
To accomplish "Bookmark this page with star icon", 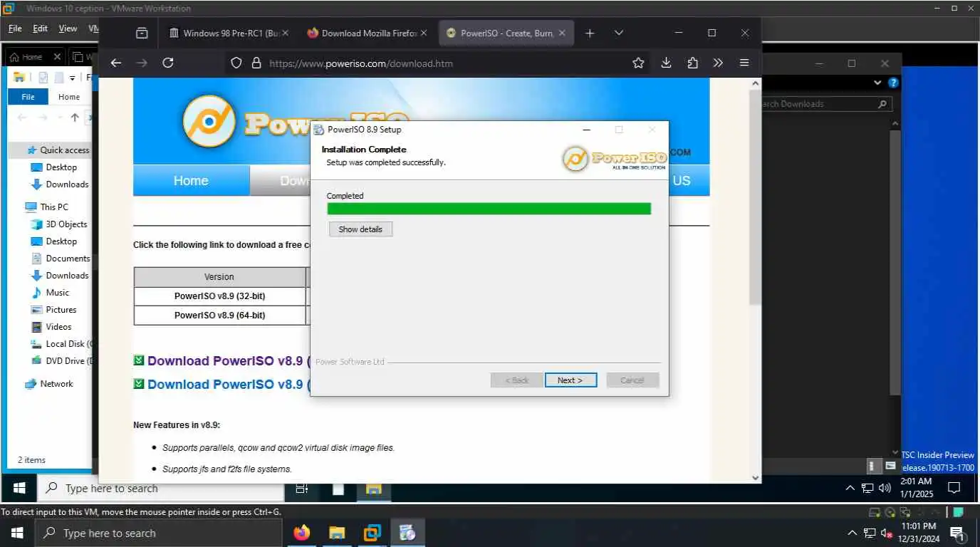I will [x=638, y=63].
